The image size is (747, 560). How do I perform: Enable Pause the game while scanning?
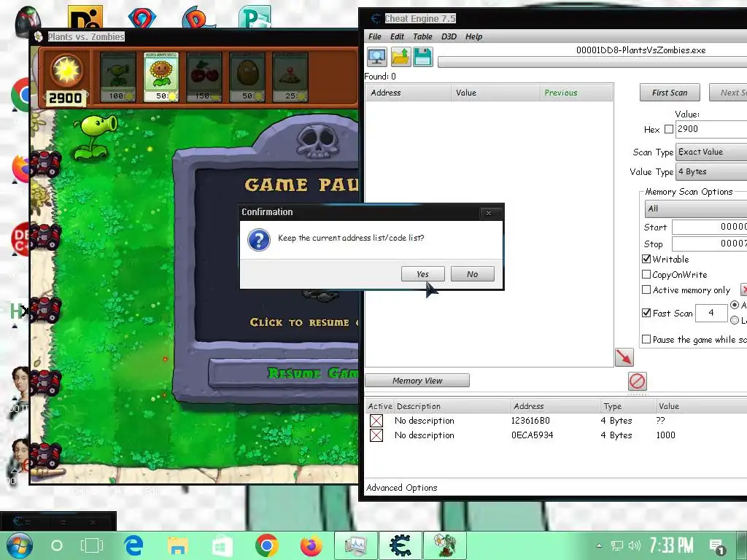646,339
